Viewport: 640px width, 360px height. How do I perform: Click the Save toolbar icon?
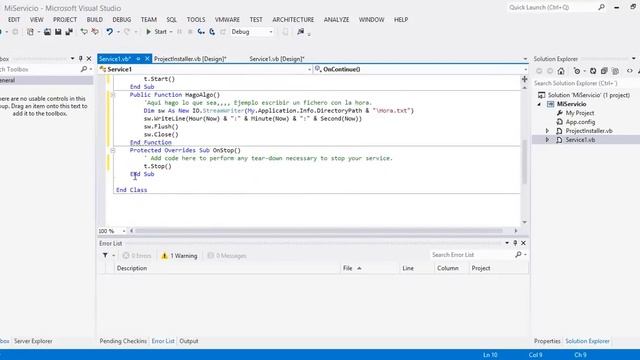click(58, 31)
